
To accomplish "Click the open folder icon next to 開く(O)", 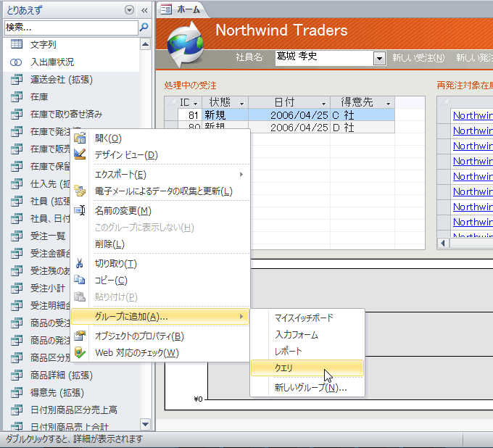I will click(x=80, y=138).
